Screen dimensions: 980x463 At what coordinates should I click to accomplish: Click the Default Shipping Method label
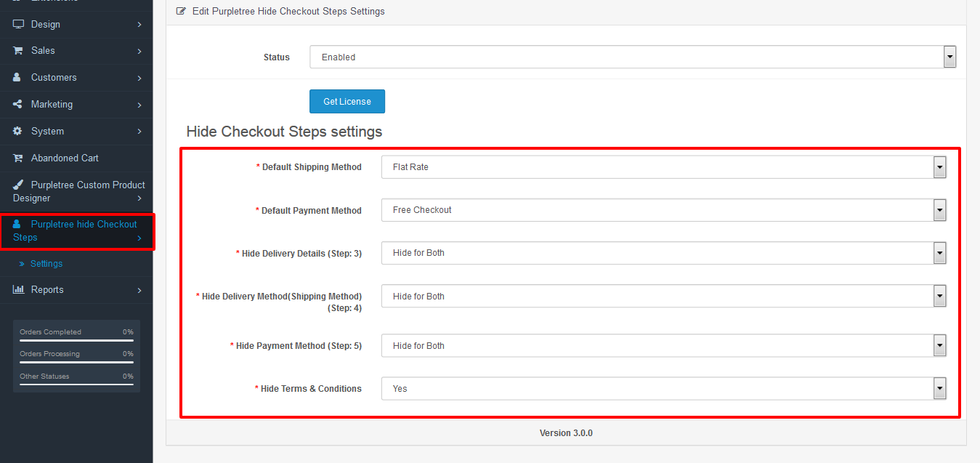tap(312, 167)
